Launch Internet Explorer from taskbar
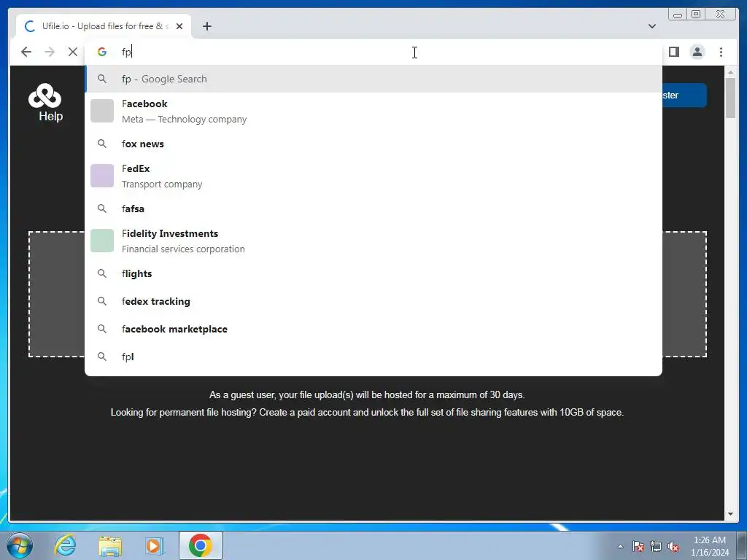Screen dimensions: 747x560 (65, 545)
